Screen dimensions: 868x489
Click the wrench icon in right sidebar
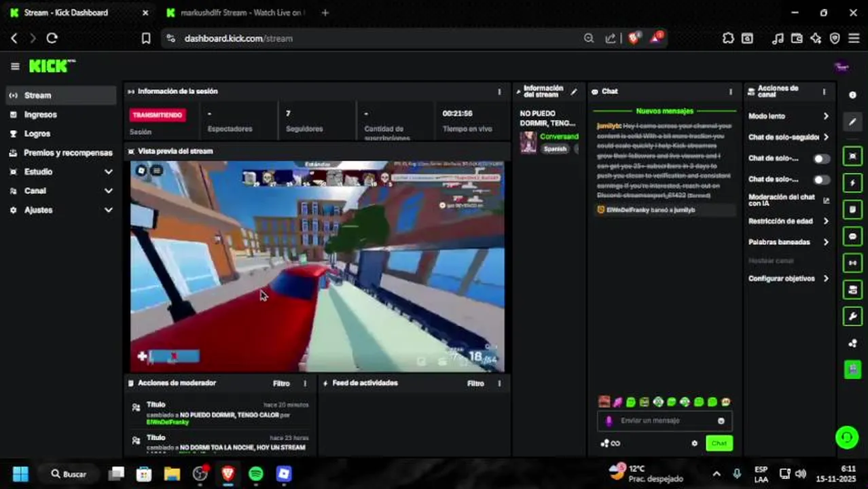pos(852,316)
